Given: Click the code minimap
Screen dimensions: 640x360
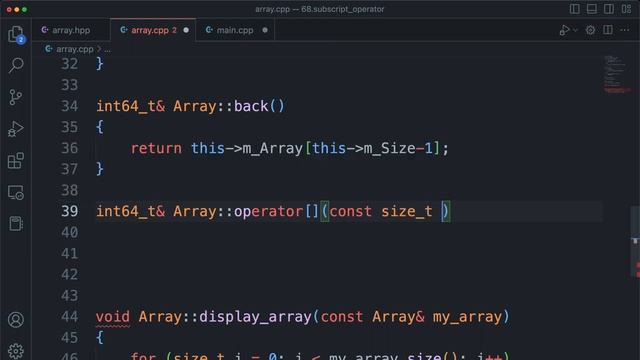Looking at the screenshot, I should (616, 74).
